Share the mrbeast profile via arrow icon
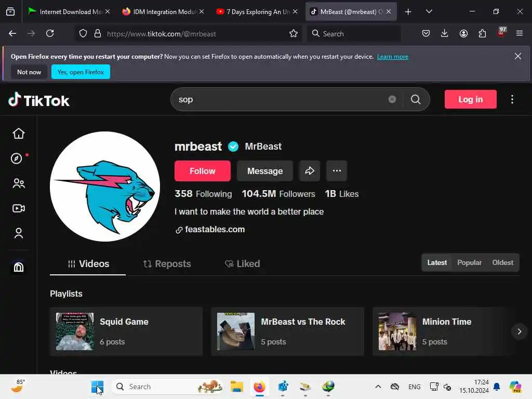This screenshot has width=532, height=399. 310,171
